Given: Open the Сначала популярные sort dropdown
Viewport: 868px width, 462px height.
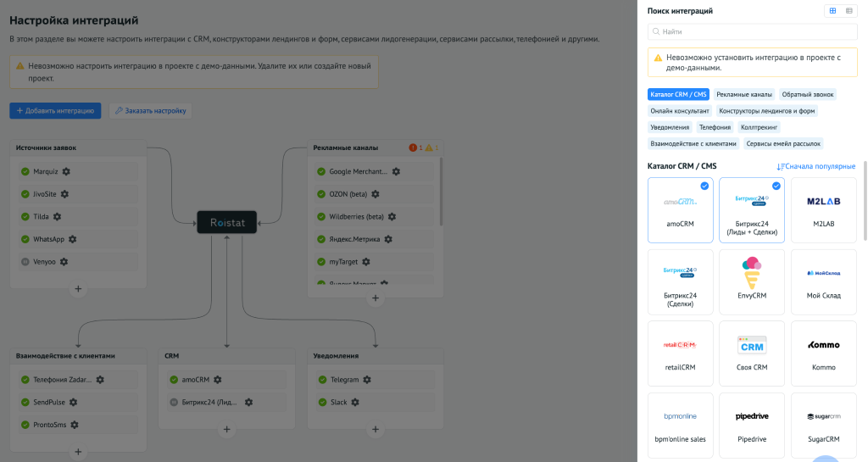Looking at the screenshot, I should 816,166.
